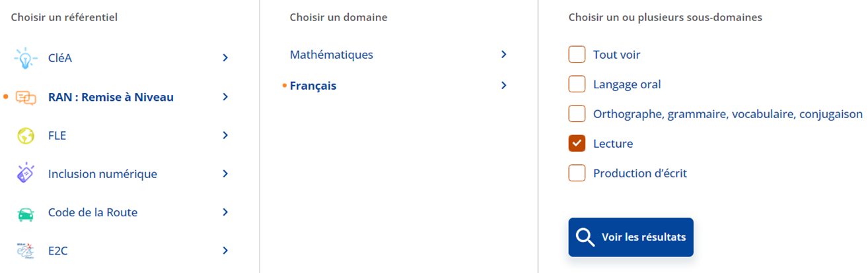
Task: Click the FLE globe icon
Action: (26, 136)
